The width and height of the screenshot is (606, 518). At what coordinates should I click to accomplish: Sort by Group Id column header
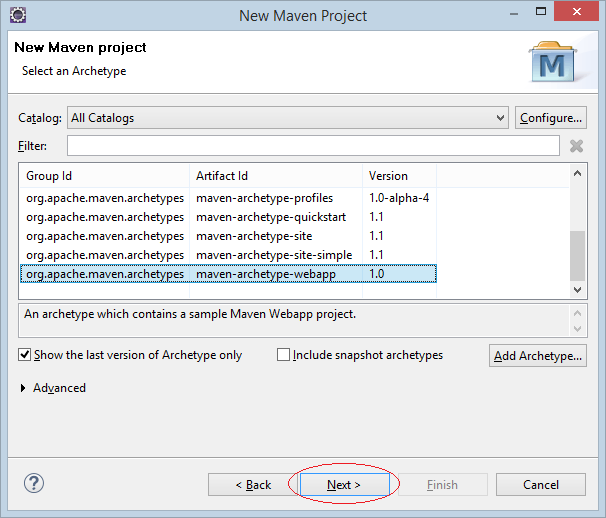click(104, 176)
